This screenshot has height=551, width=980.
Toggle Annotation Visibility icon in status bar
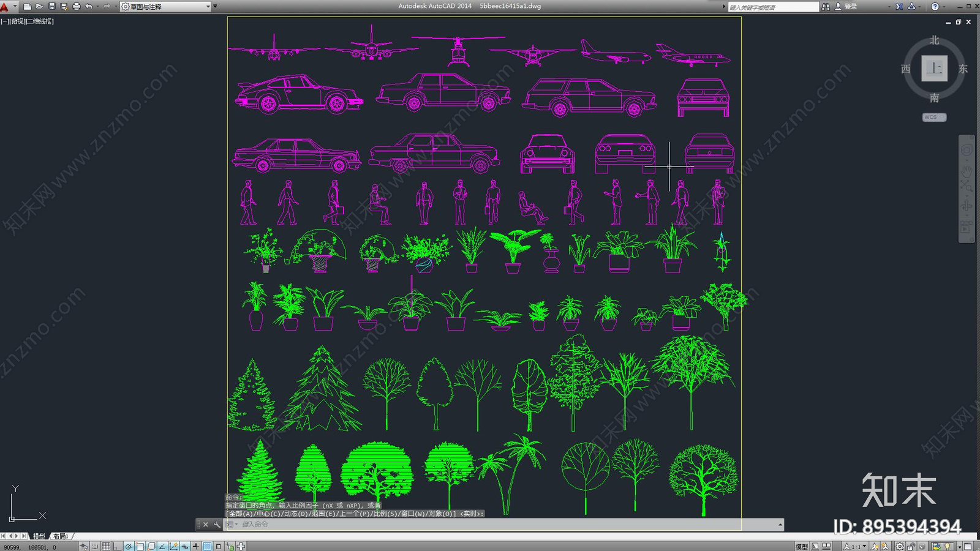875,547
